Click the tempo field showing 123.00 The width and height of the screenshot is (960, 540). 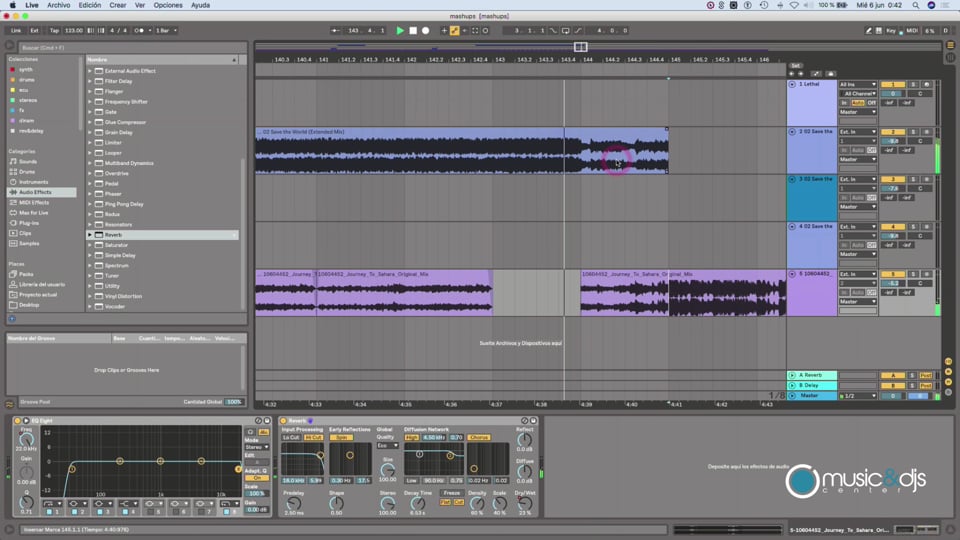[x=74, y=30]
